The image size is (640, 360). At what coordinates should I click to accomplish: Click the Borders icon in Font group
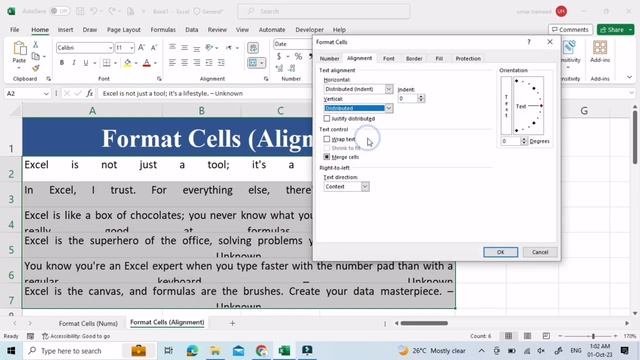(x=107, y=63)
